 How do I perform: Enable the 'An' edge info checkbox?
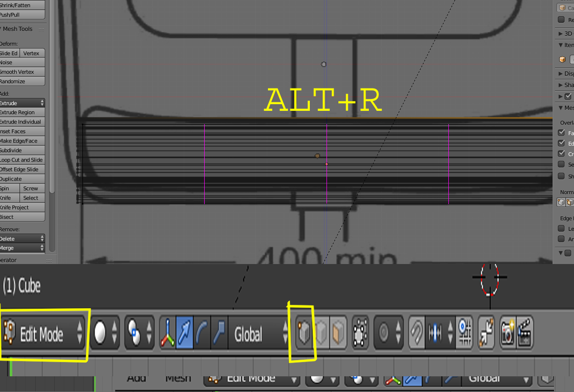(x=561, y=239)
